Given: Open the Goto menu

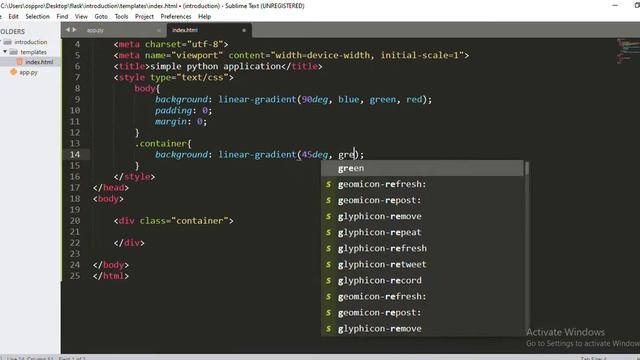Looking at the screenshot, I should [101, 17].
